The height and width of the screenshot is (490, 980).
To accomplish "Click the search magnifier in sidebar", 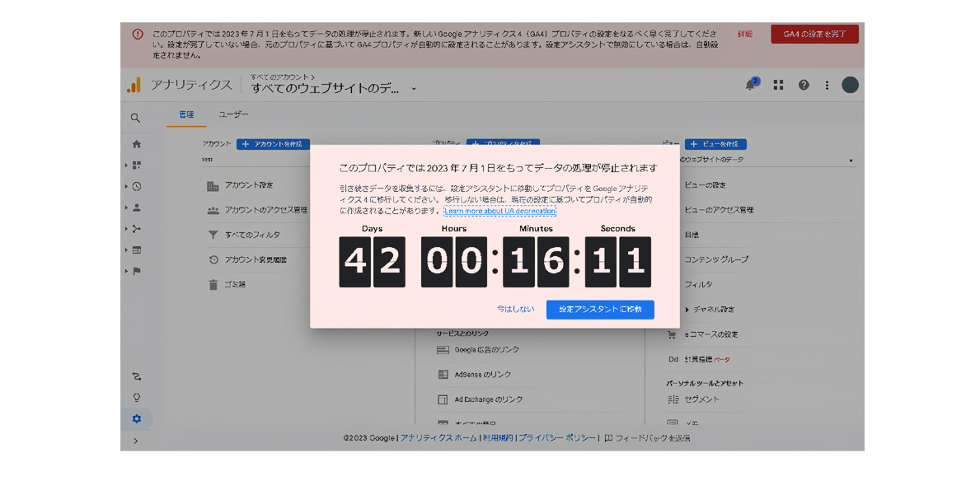I will (x=136, y=118).
